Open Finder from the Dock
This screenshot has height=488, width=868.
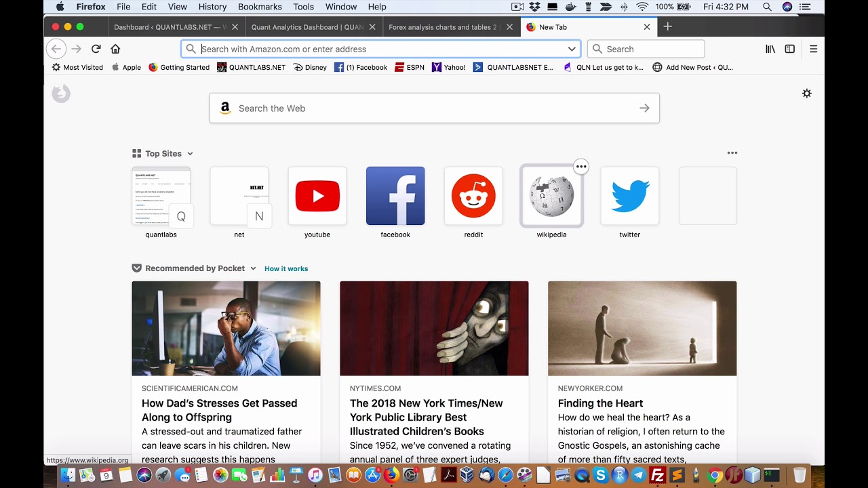click(x=68, y=475)
